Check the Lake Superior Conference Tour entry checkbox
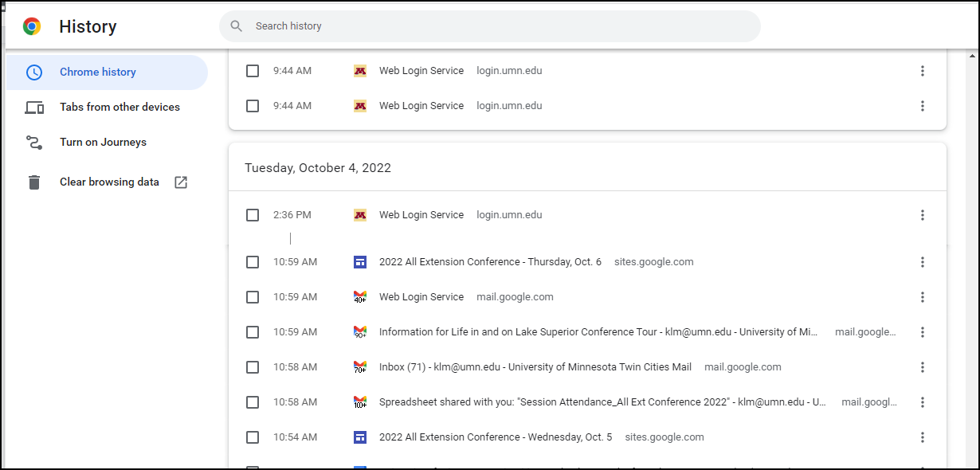The height and width of the screenshot is (470, 980). coord(253,332)
